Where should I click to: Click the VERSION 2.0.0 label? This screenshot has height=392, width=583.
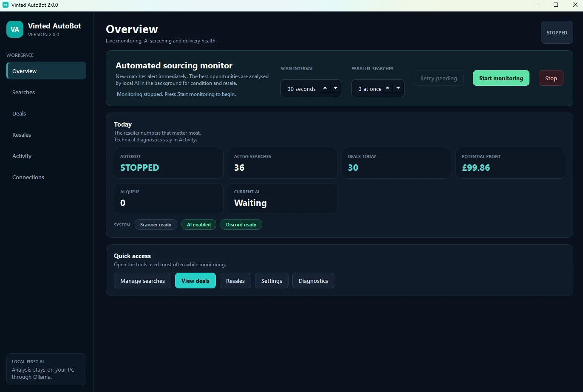click(x=43, y=34)
